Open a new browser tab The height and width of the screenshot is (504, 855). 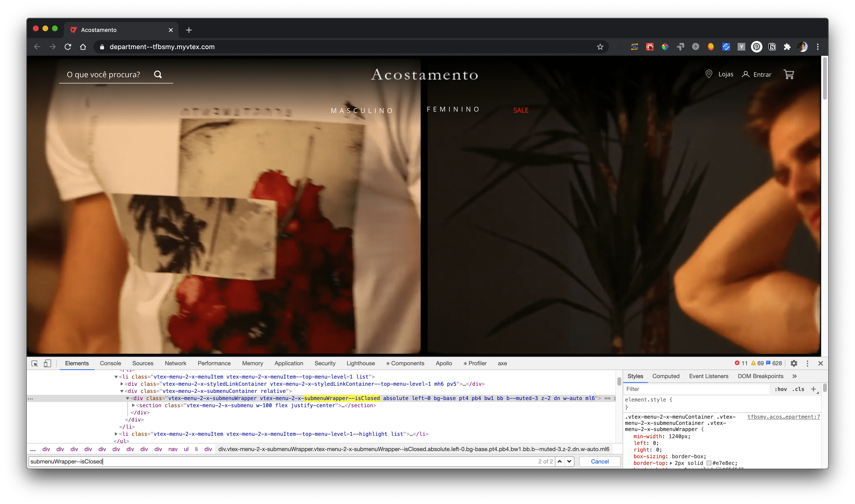click(189, 30)
